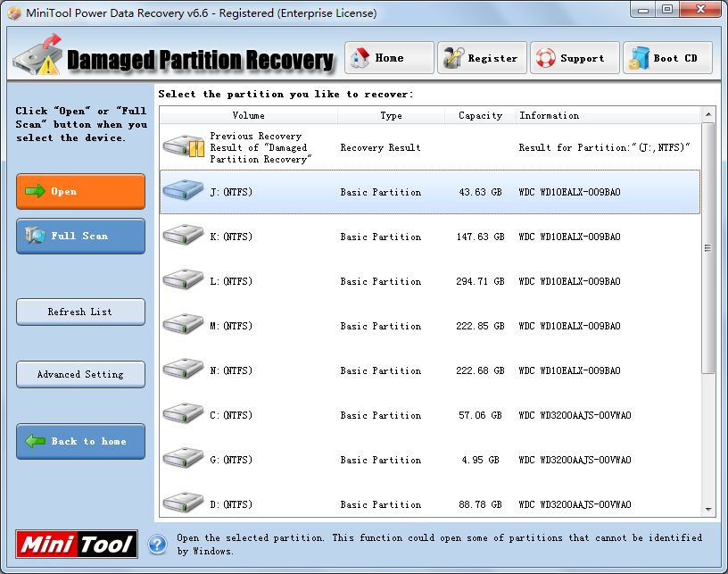Viewport: 728px width, 574px height.
Task: Select the D: partition drive icon
Action: [183, 502]
